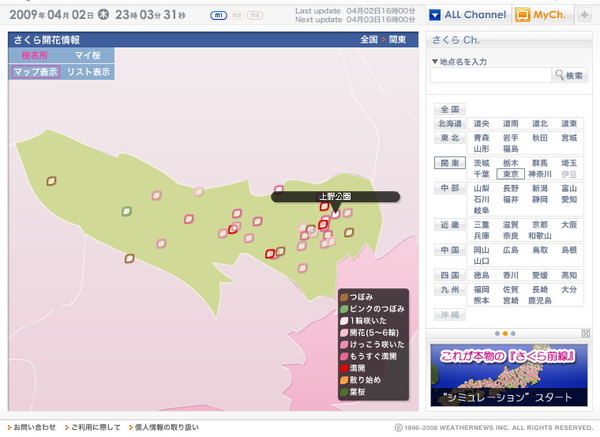The height and width of the screenshot is (437, 600).
Task: Choose 長野 prefecture link
Action: pos(510,188)
